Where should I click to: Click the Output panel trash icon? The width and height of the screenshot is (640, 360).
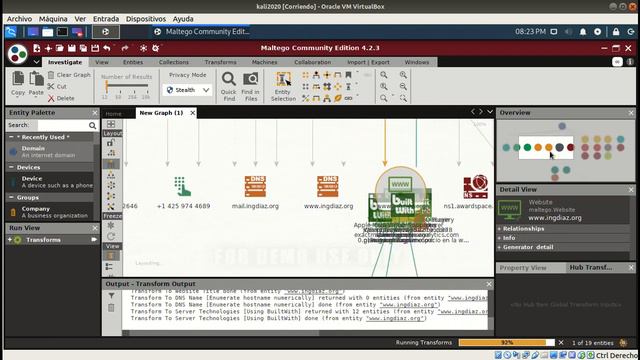111,308
